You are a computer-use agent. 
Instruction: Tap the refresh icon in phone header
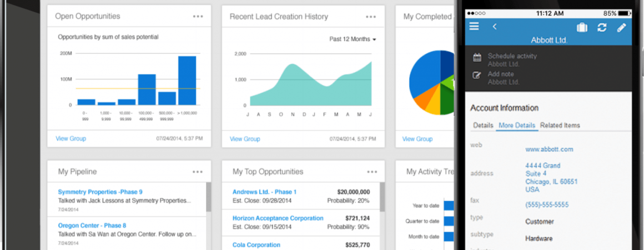(602, 28)
